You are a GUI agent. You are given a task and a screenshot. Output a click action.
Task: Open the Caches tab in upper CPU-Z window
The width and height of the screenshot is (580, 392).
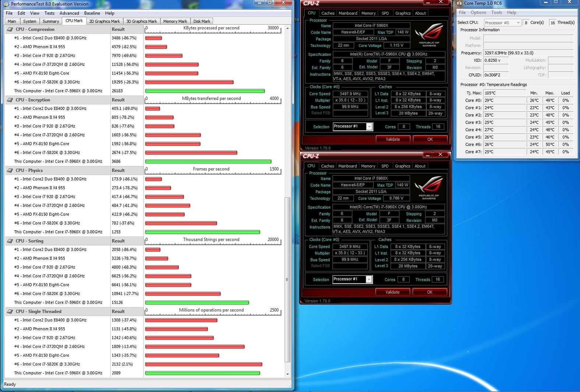click(328, 13)
